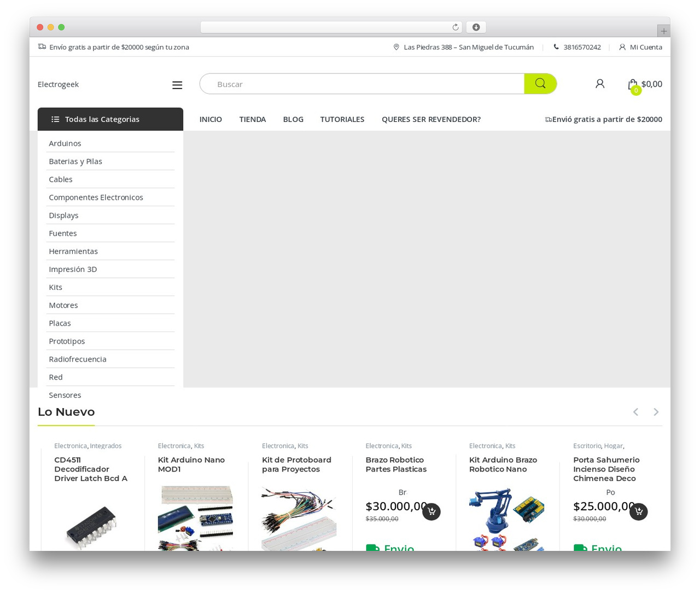The width and height of the screenshot is (700, 593).
Task: Select the Motores category
Action: pos(63,305)
